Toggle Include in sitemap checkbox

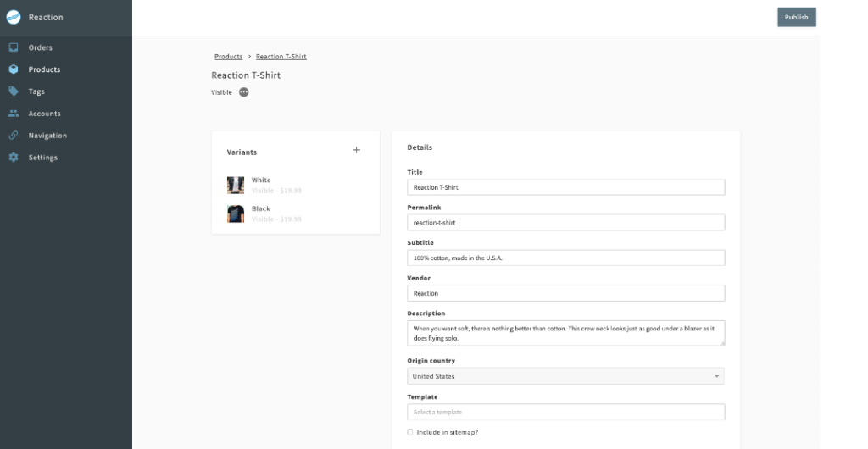[410, 432]
